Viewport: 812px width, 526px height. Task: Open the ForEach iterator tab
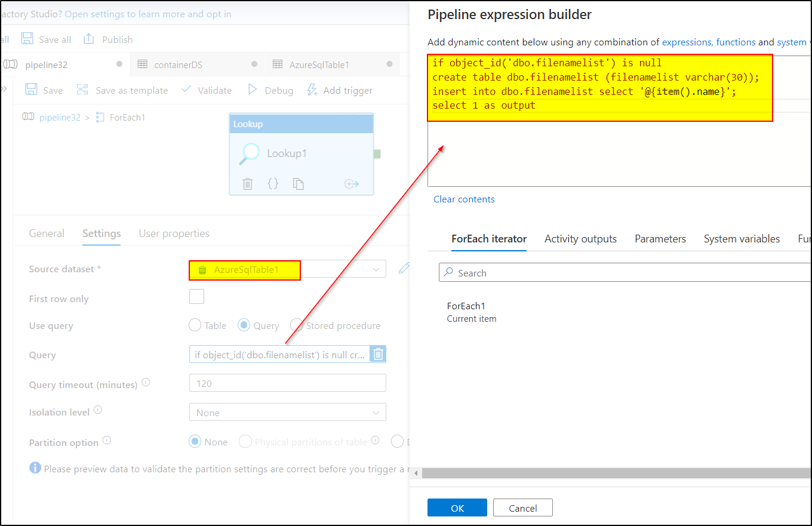pos(489,239)
